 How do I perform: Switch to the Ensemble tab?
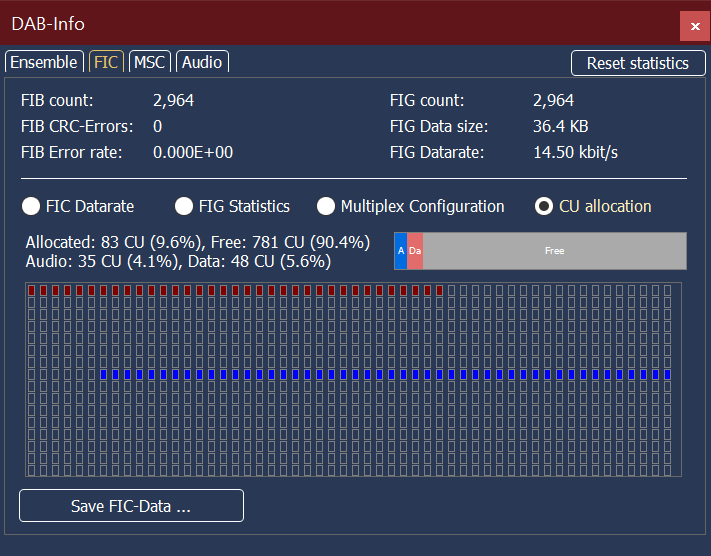pos(43,62)
